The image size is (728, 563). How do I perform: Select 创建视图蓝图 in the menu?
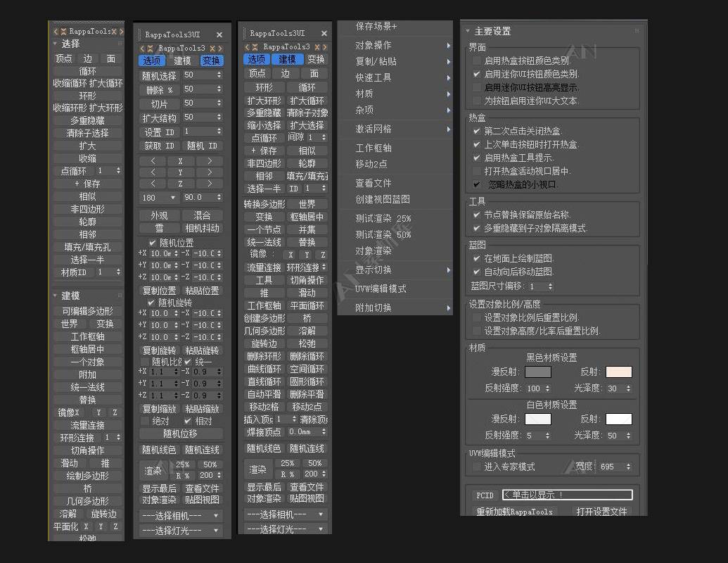pyautogui.click(x=383, y=199)
